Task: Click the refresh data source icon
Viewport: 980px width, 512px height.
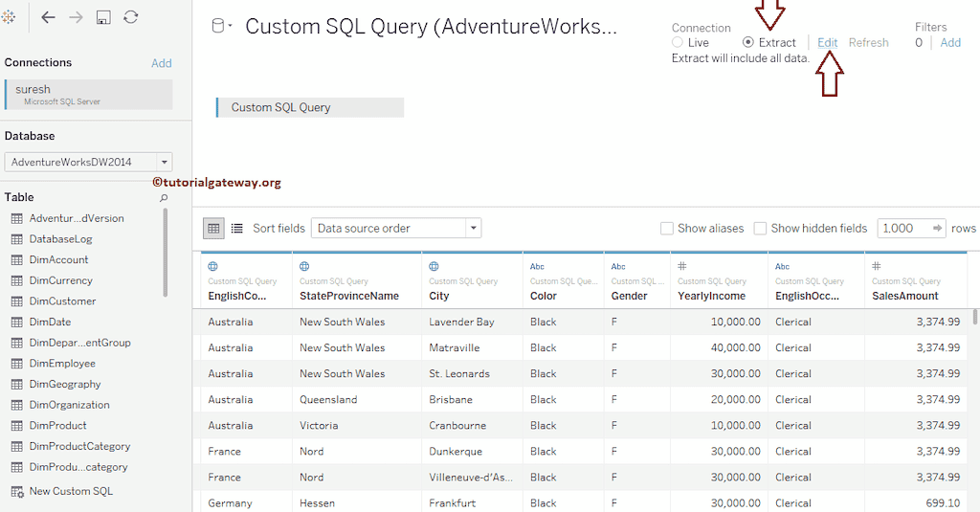Action: point(131,17)
